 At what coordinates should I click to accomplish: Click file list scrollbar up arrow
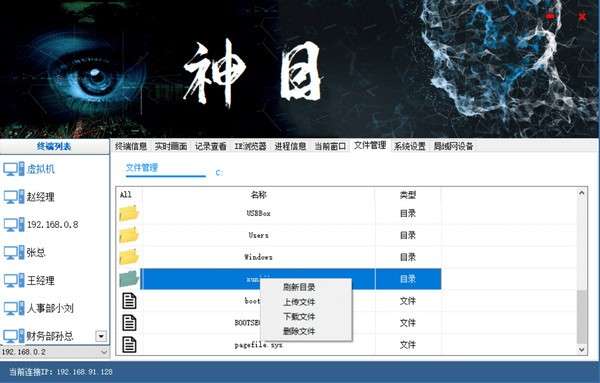click(x=582, y=193)
